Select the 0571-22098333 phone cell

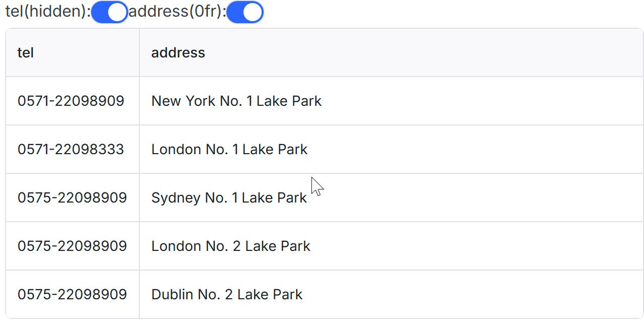click(x=71, y=149)
